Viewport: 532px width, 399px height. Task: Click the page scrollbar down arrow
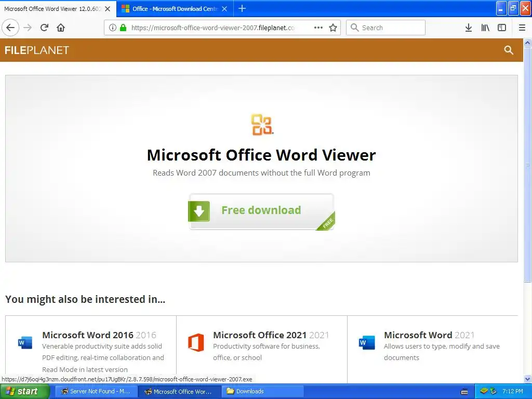[528, 379]
